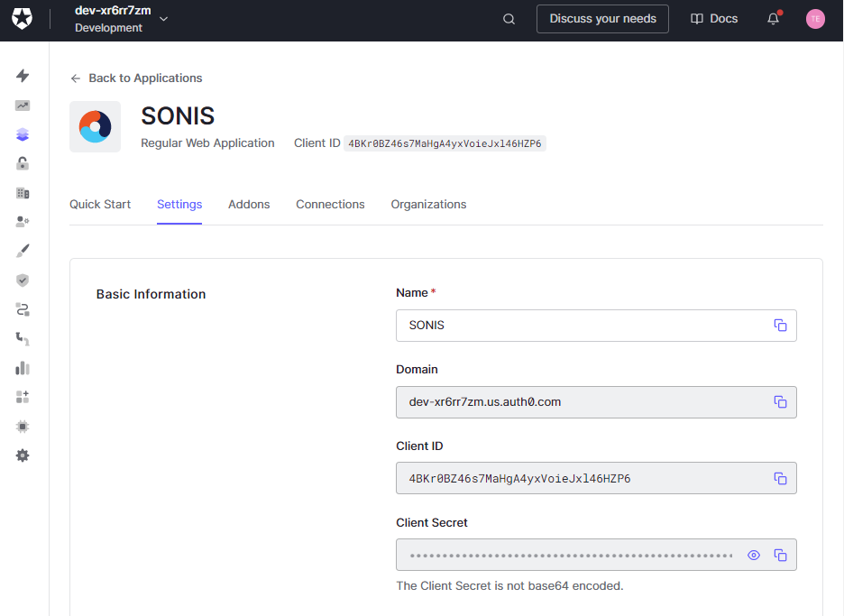
Task: Open the Organizations building icon
Action: 23,192
